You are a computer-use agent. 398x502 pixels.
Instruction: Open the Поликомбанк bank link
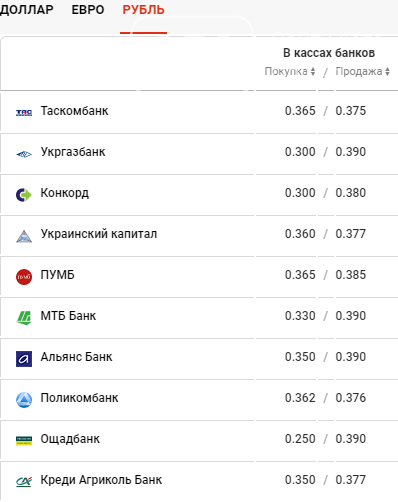[79, 398]
